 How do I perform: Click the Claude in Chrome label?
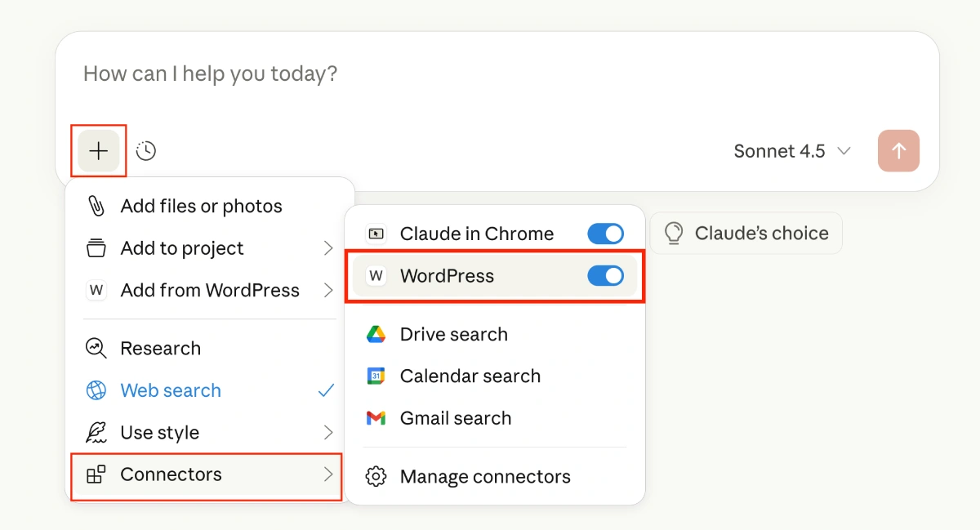[477, 234]
